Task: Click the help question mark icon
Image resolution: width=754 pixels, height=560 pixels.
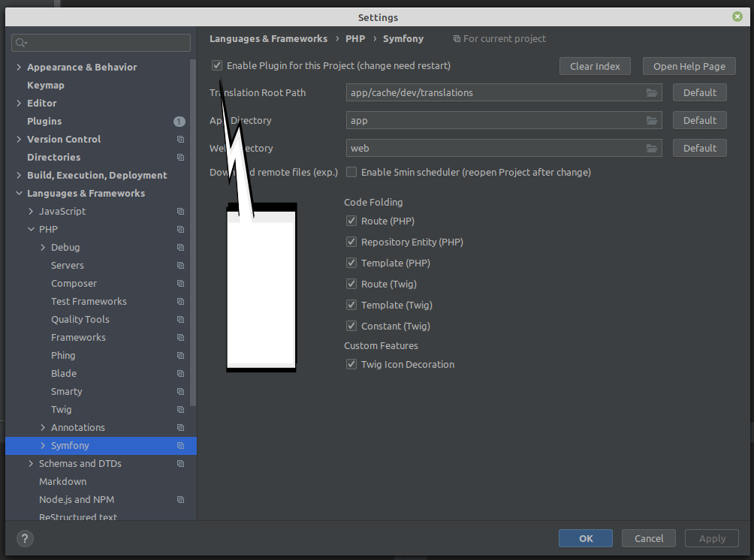Action: click(25, 538)
